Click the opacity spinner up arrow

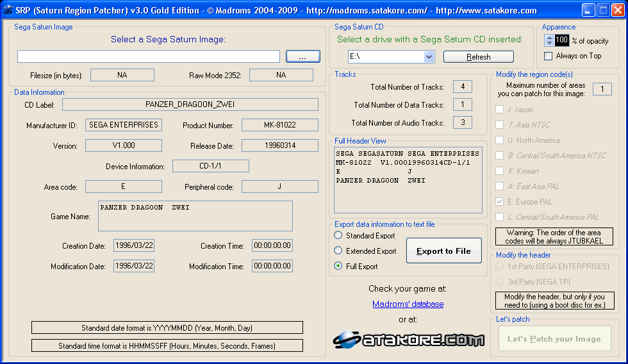coord(549,37)
